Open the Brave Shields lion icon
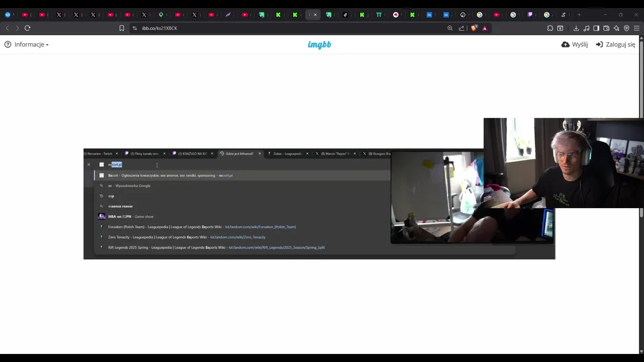The height and width of the screenshot is (362, 644). [x=473, y=28]
